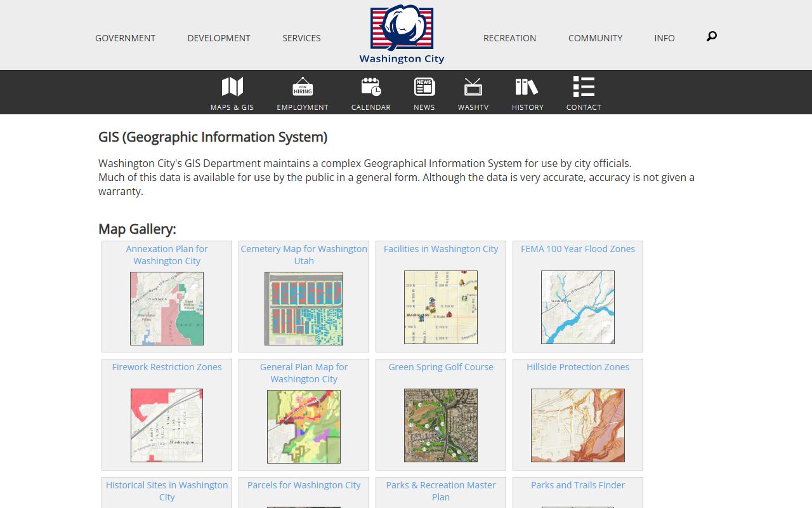
Task: Open FEMA 100 Year Flood Zones link
Action: pos(578,249)
